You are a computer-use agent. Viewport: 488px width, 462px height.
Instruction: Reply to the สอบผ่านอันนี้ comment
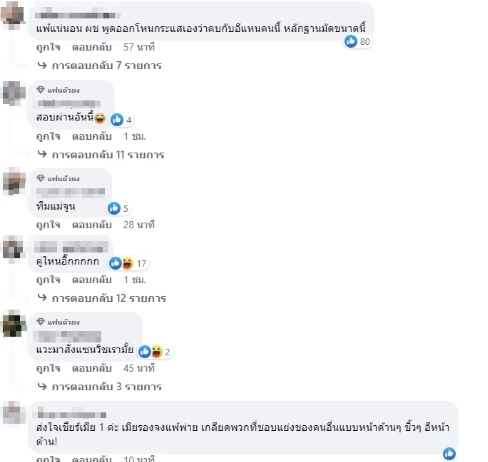tap(92, 136)
